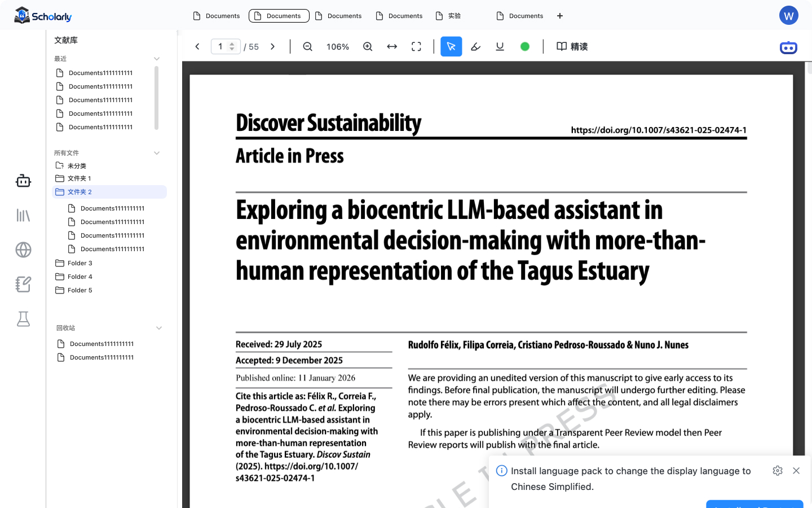Zoom in on the PDF
The height and width of the screenshot is (508, 812).
[x=368, y=47]
